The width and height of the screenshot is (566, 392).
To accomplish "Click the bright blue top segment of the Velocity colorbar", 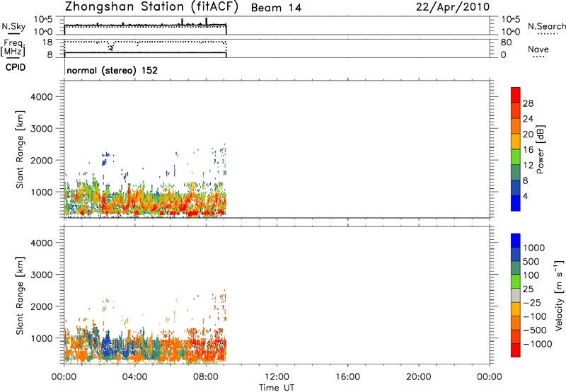I will point(516,241).
